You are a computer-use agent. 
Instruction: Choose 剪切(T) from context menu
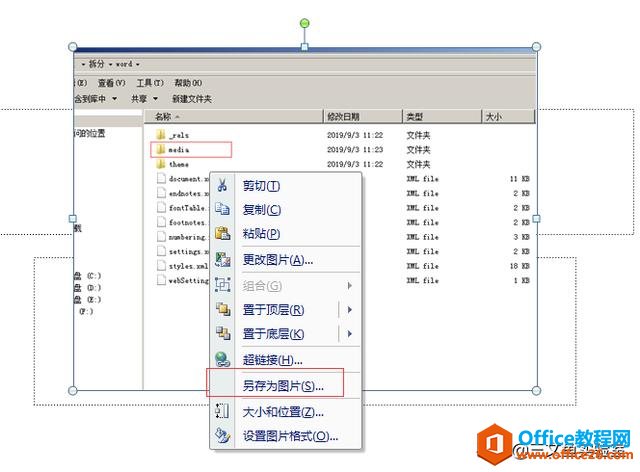coord(261,186)
